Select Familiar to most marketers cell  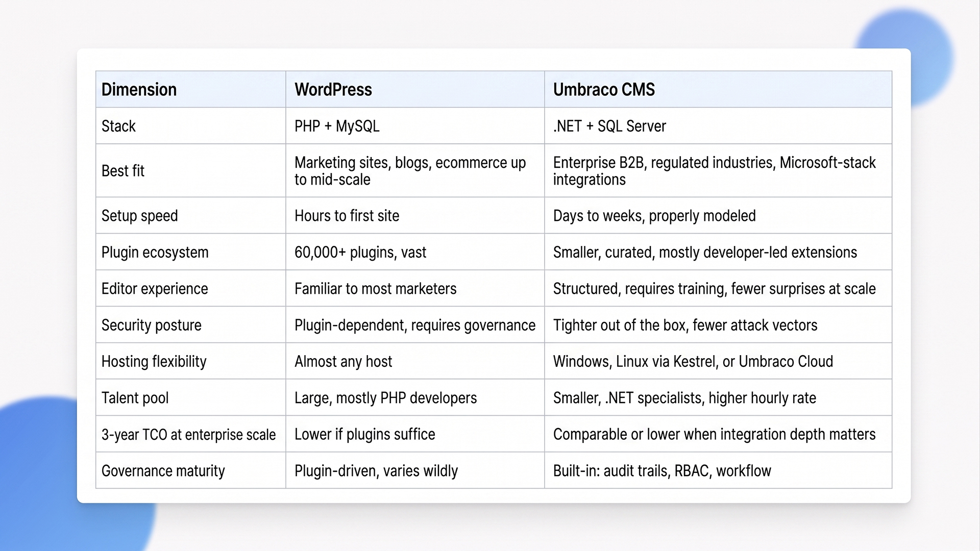(415, 289)
